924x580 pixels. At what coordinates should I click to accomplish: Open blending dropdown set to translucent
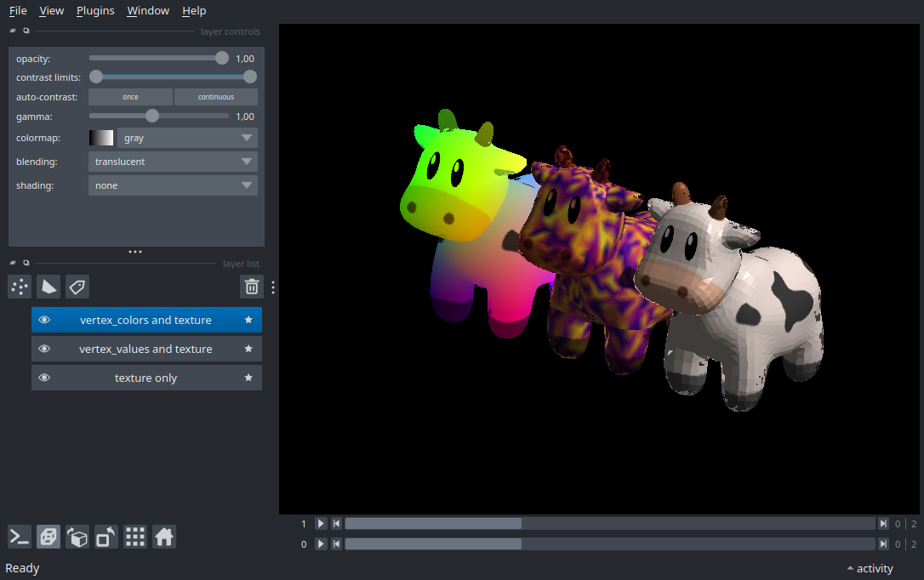[x=173, y=162]
